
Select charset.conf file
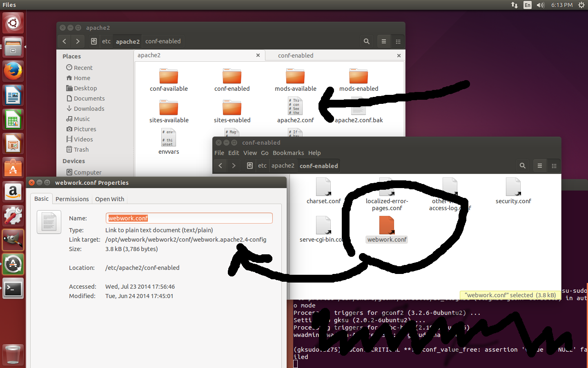click(x=323, y=191)
